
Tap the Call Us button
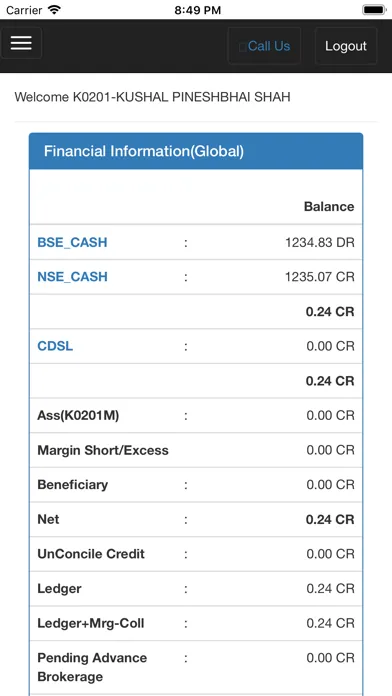(x=264, y=46)
